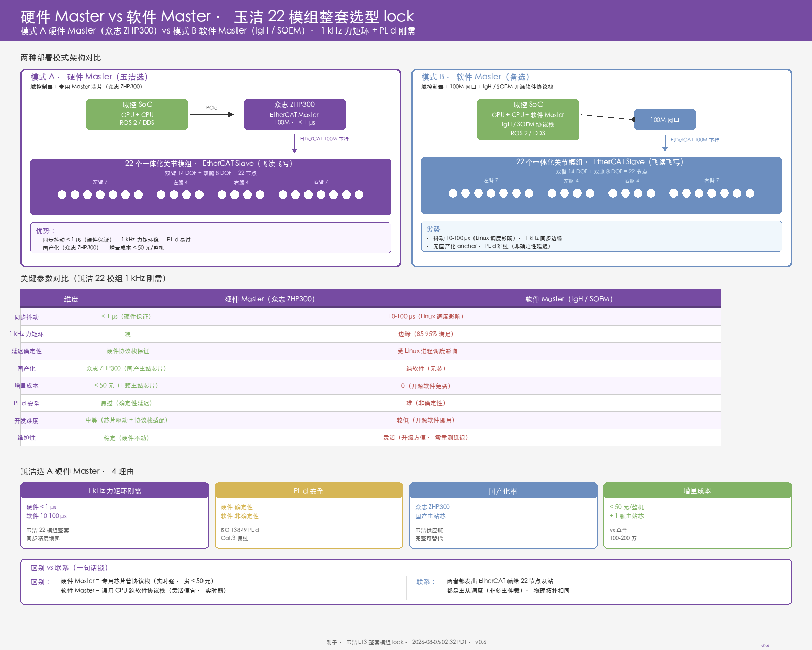Click the '10-100 μs（Linux 调度影响）' cell
812x650 pixels.
point(426,316)
